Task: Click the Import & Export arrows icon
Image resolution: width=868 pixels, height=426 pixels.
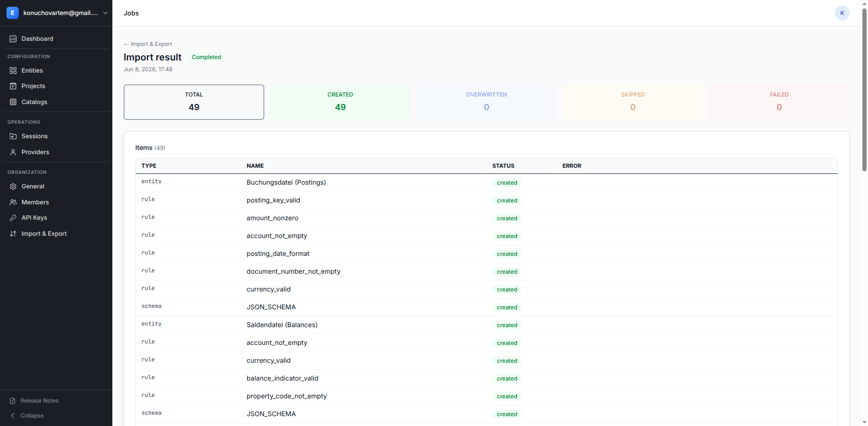Action: tap(13, 234)
